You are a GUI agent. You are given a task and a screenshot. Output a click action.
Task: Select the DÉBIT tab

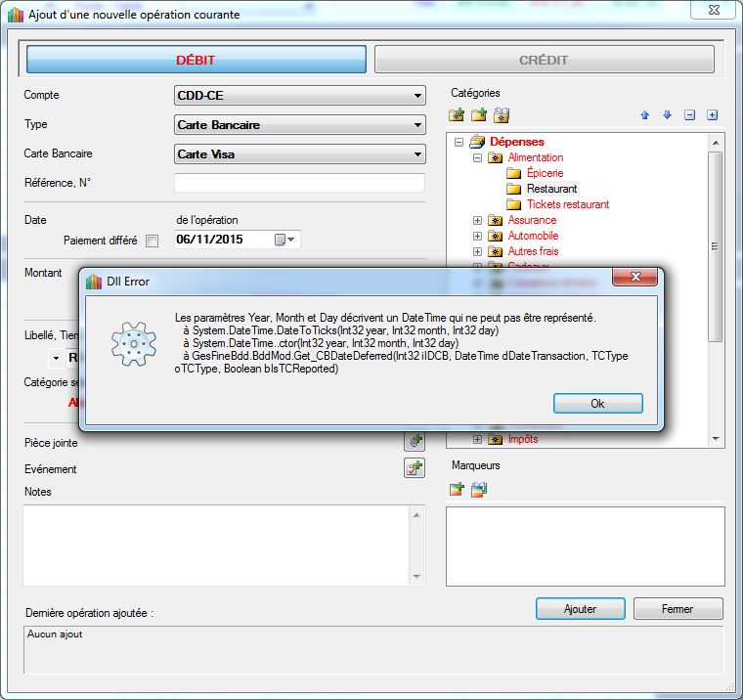click(197, 60)
